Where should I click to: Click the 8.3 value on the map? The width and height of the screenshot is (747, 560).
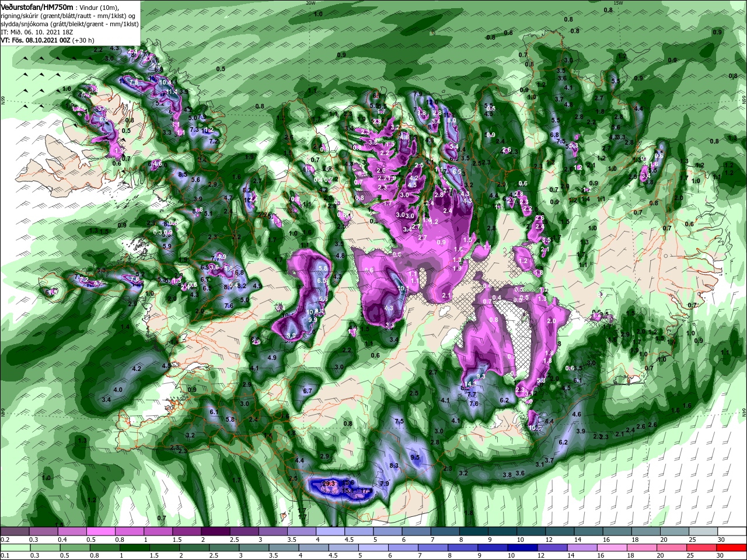[x=394, y=466]
